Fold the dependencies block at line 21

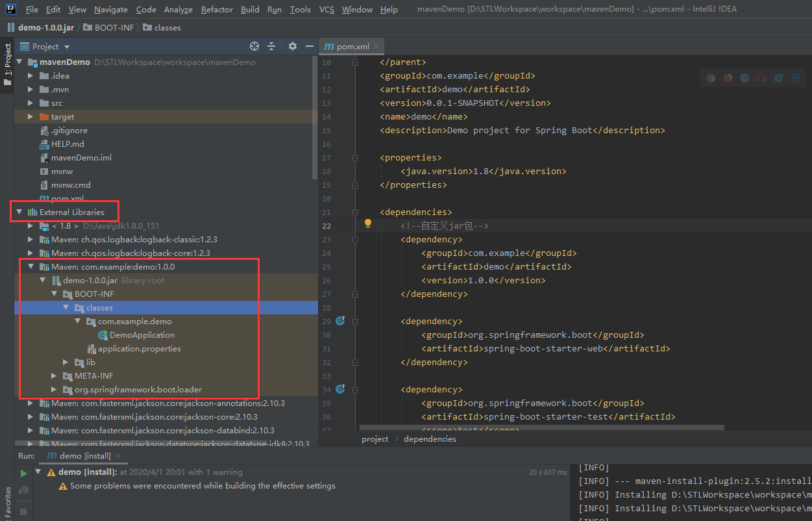pyautogui.click(x=356, y=212)
